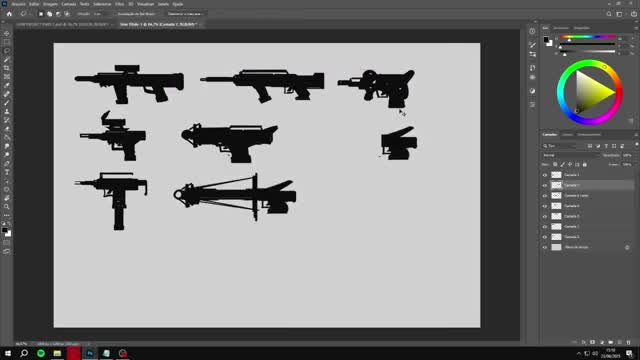Choose Subtract from Selection mode
The width and height of the screenshot is (640, 360).
pyautogui.click(x=58, y=14)
